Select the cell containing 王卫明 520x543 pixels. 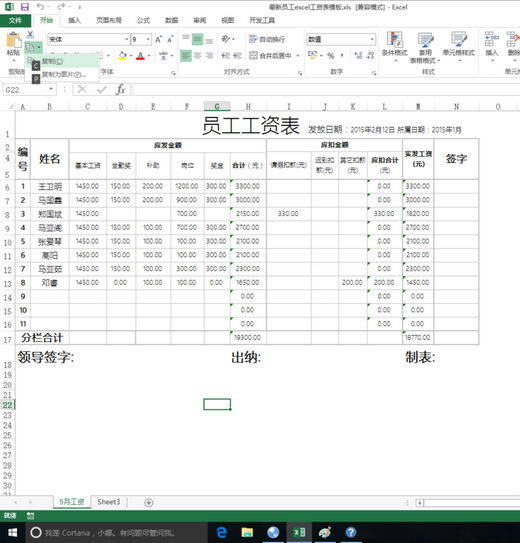pyautogui.click(x=50, y=186)
